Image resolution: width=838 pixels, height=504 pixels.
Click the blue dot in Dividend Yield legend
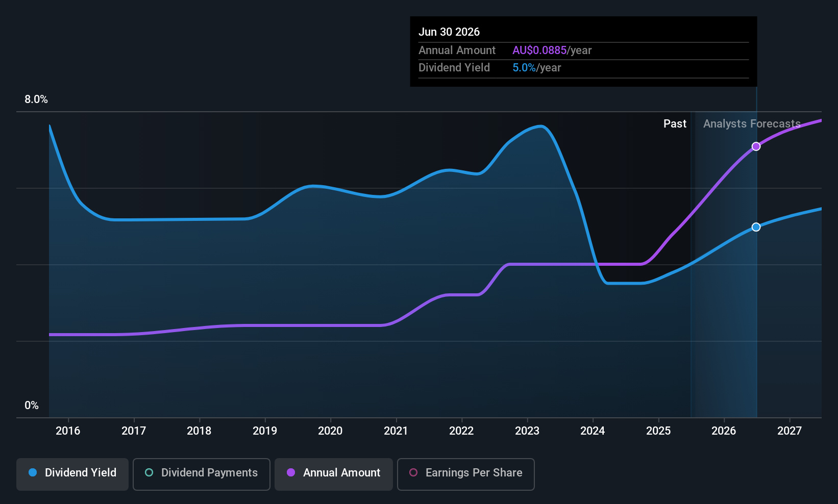[33, 472]
